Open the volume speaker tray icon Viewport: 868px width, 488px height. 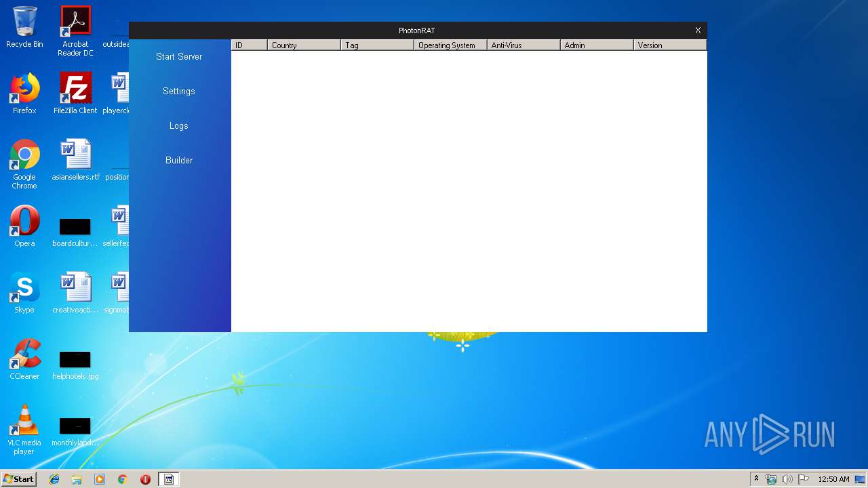(787, 479)
